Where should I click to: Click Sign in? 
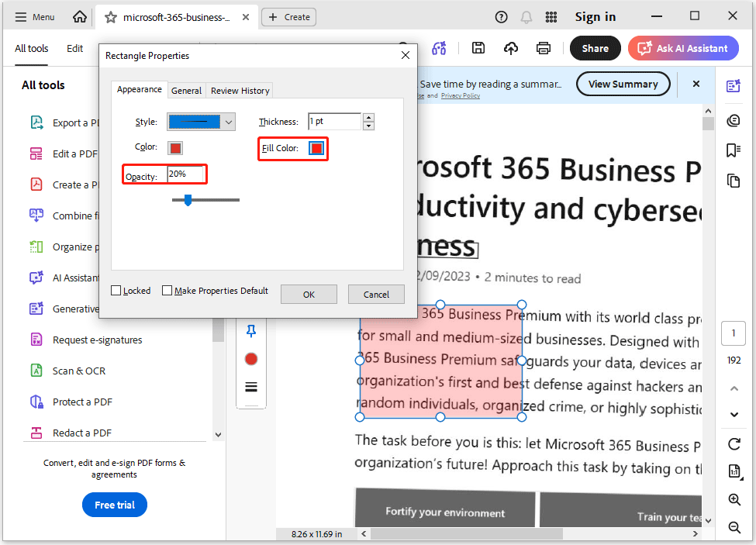595,17
